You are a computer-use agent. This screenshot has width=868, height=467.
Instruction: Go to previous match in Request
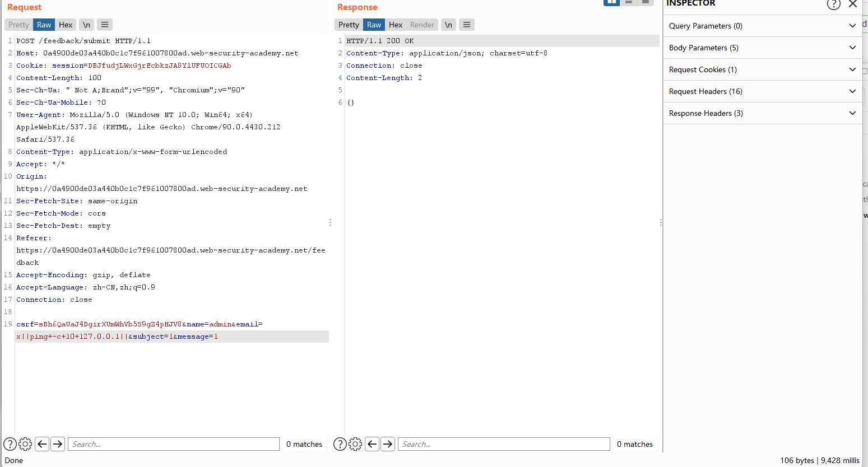point(42,444)
